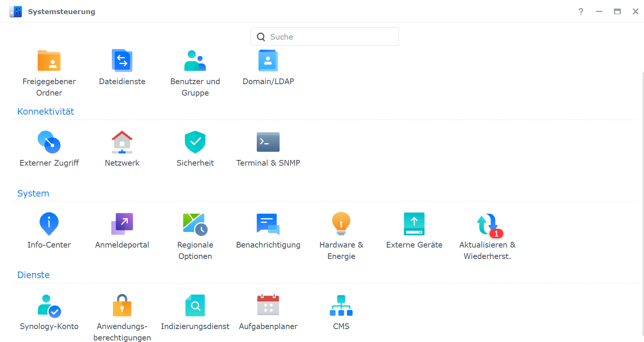Click the help question mark button

click(x=581, y=11)
